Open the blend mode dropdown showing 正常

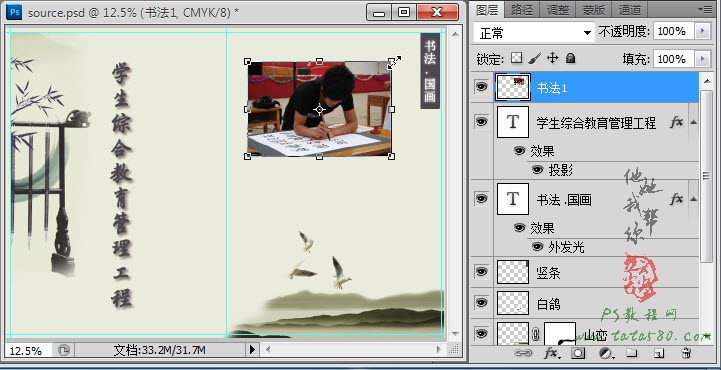[534, 33]
